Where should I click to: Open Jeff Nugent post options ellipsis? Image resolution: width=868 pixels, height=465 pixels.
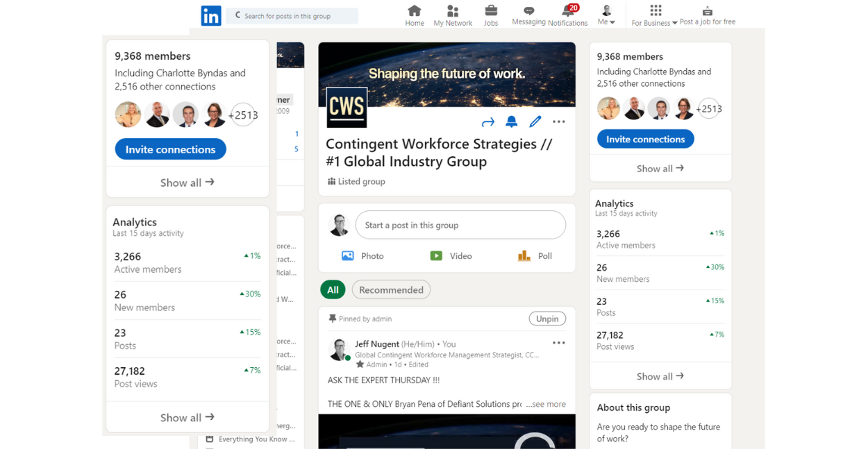pyautogui.click(x=559, y=343)
